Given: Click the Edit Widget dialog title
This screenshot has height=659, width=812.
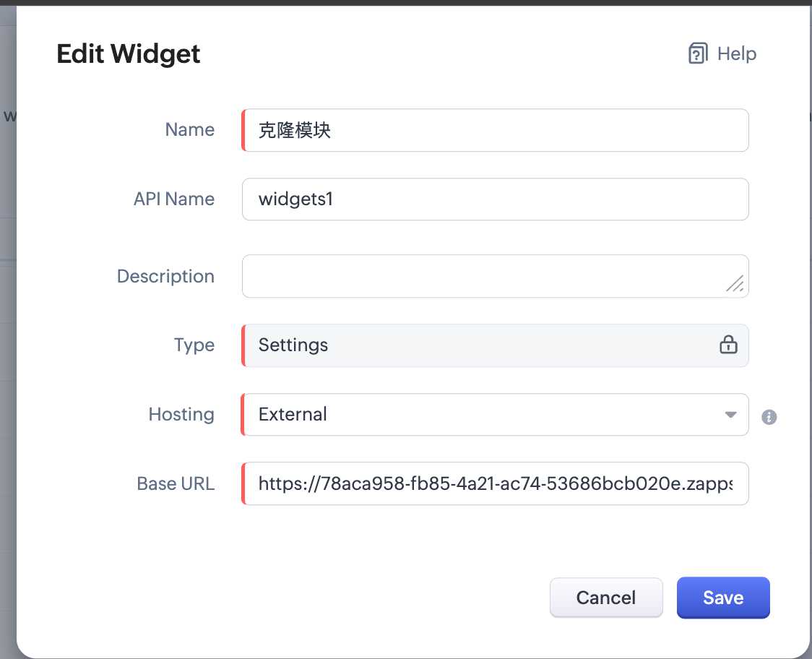Looking at the screenshot, I should click(129, 54).
